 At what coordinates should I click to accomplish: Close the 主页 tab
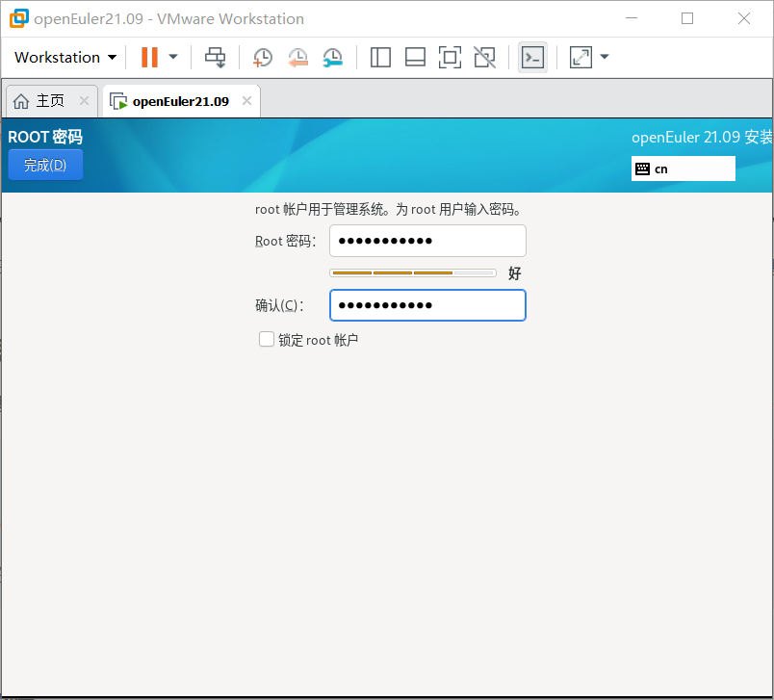click(x=85, y=101)
